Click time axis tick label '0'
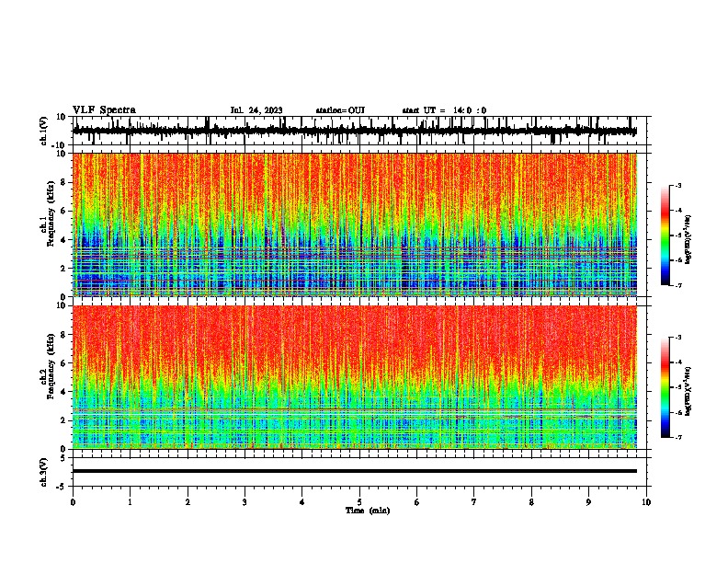Image resolution: width=728 pixels, height=563 pixels. (73, 502)
